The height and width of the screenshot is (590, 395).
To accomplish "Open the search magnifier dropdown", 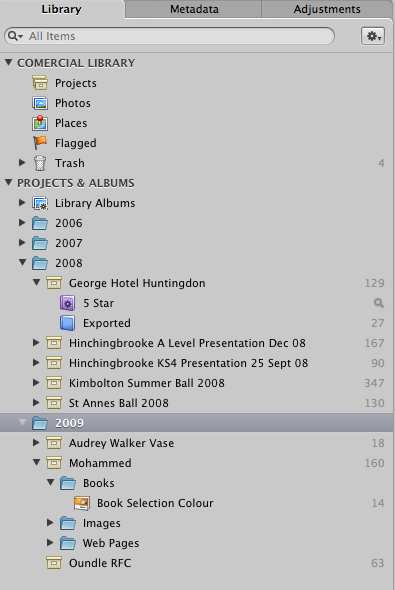I will click(15, 36).
